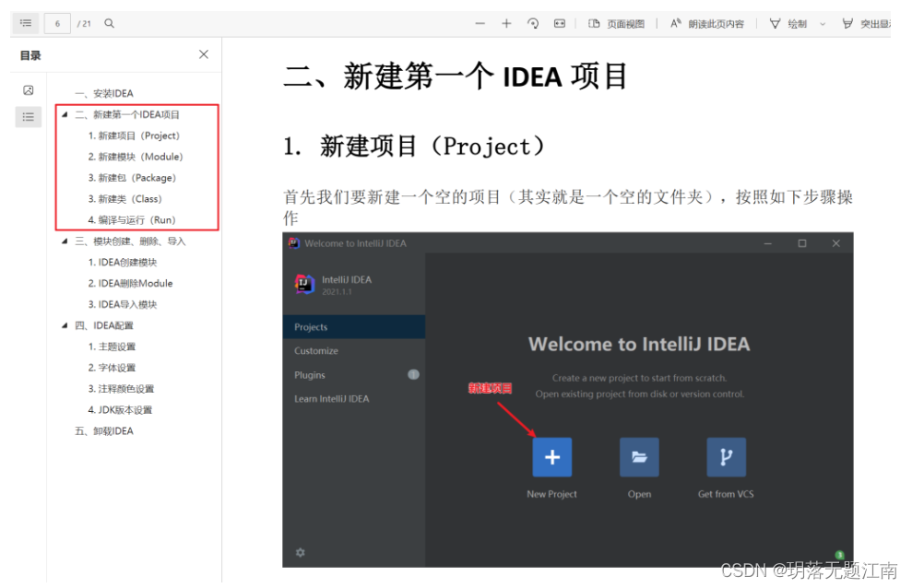Image resolution: width=912 pixels, height=588 pixels.
Task: Click the Get from VCS label text
Action: (726, 494)
